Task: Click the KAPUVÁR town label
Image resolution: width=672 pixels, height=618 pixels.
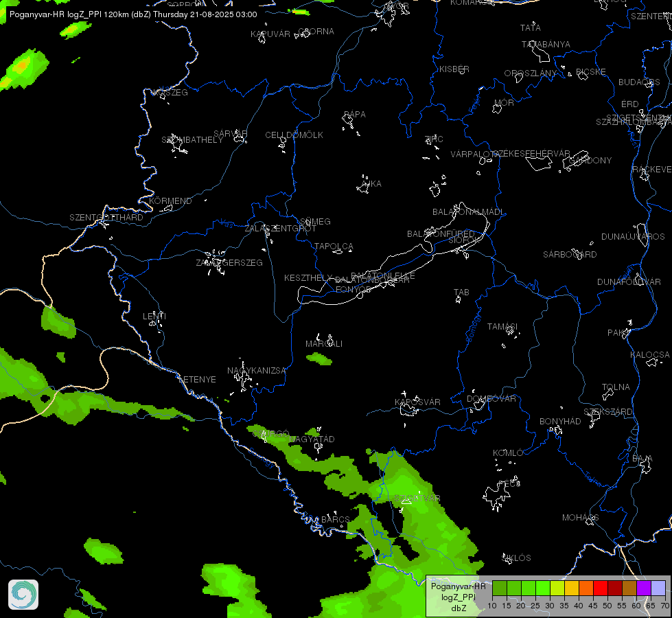Action: pos(270,34)
